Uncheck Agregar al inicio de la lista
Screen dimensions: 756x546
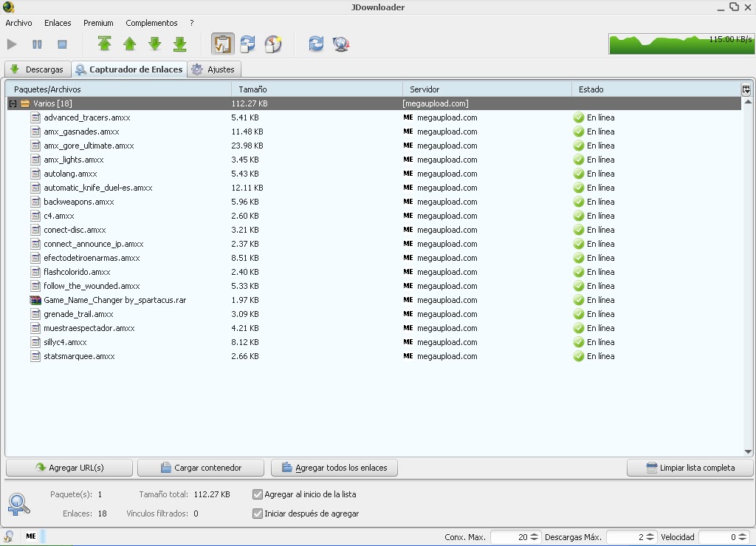(x=258, y=494)
